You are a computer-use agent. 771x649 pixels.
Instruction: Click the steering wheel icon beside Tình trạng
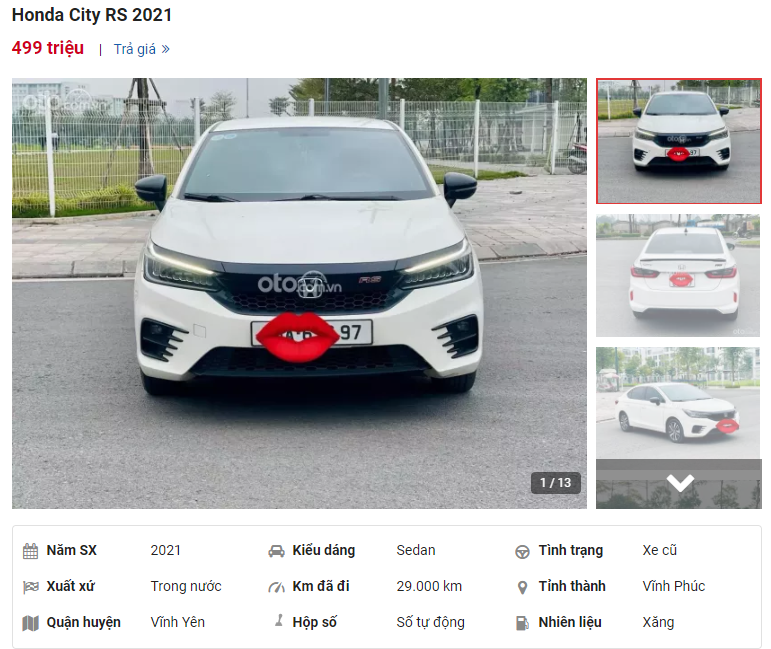tap(522, 552)
